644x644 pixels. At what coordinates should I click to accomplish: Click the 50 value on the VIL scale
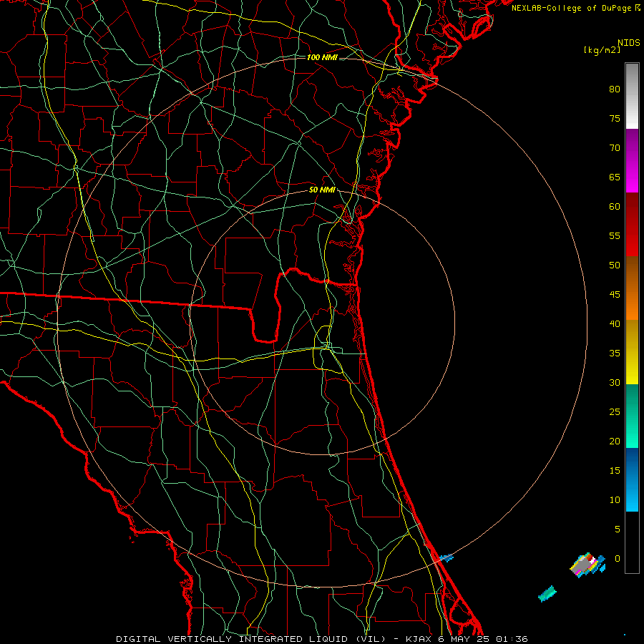pyautogui.click(x=615, y=265)
